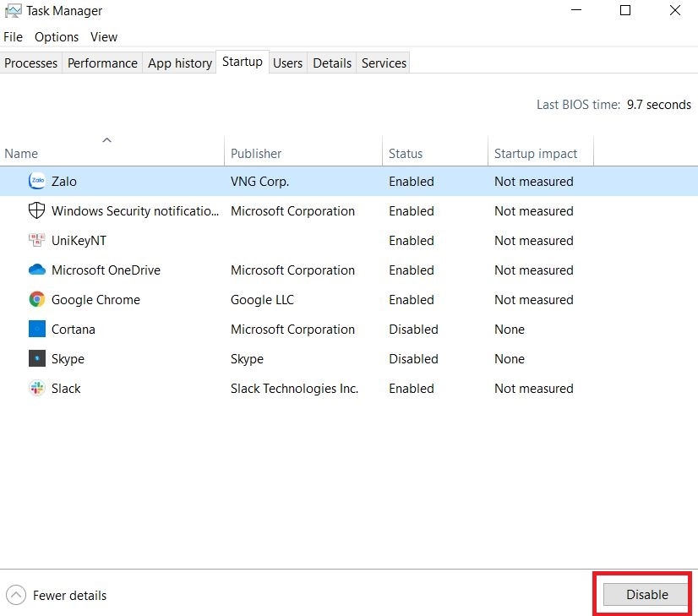Image resolution: width=698 pixels, height=616 pixels.
Task: Switch to the Performance tab
Action: tap(102, 63)
